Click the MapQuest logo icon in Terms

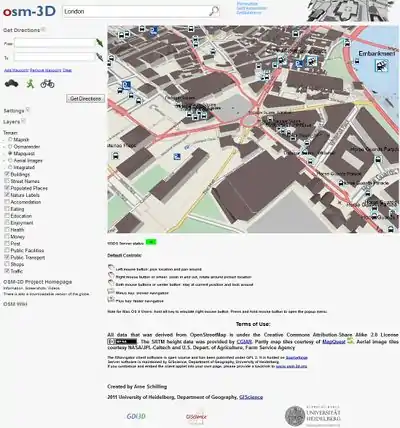point(350,341)
